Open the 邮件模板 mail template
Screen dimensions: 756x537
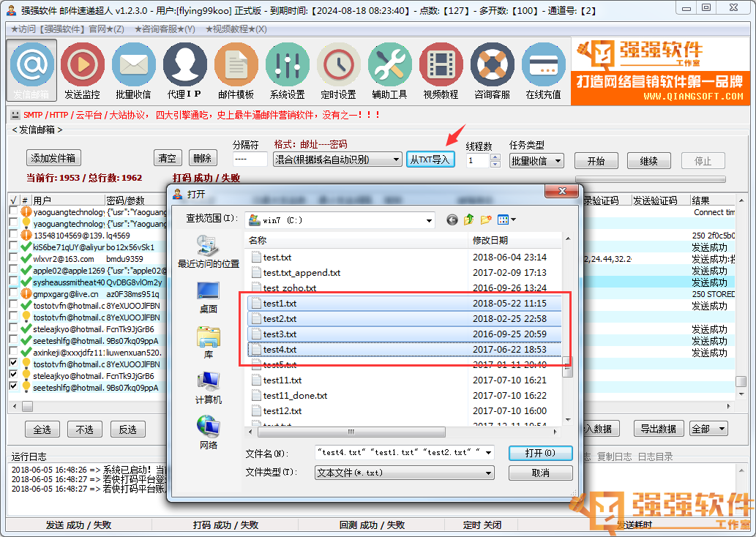tap(236, 70)
